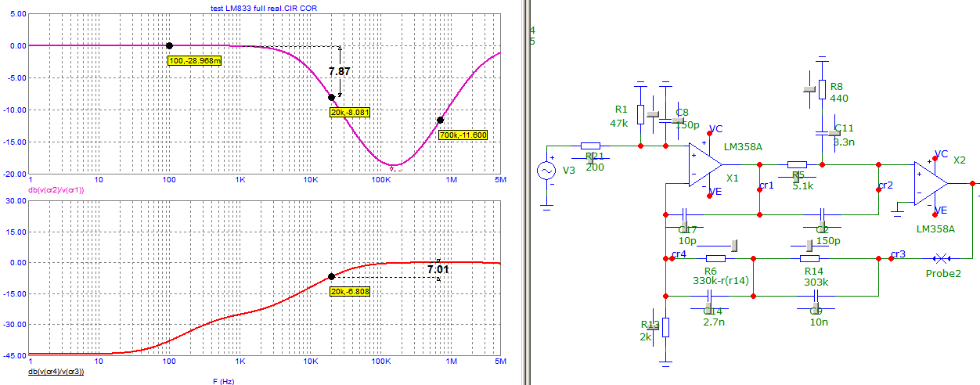Grab the slider handle above R6
Image resolution: width=980 pixels, height=385 pixels.
[x=735, y=246]
